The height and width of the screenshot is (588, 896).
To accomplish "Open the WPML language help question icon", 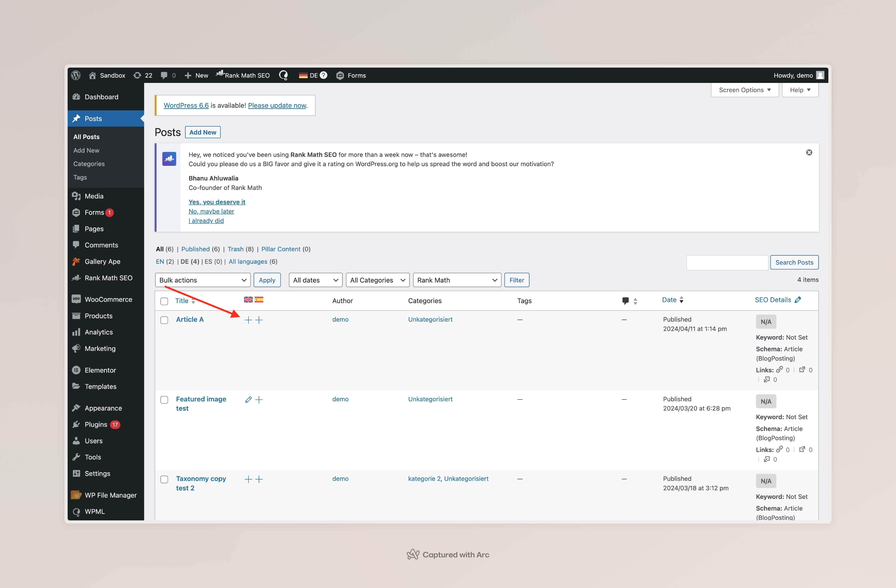I will (x=323, y=75).
